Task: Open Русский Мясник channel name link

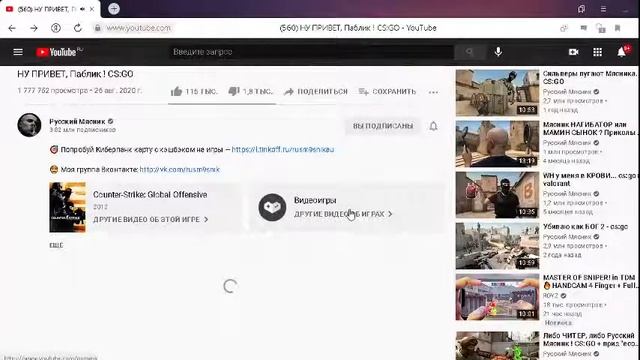Action: [x=77, y=121]
